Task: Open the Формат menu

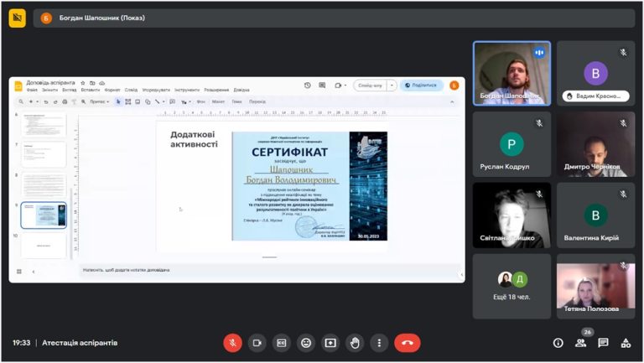Action: (x=112, y=90)
